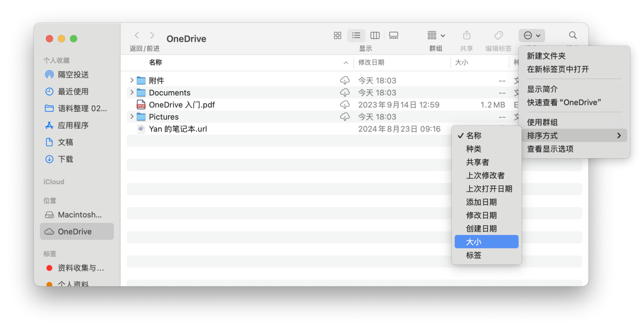Click the Yan 的笔记本.url file icon

(141, 129)
